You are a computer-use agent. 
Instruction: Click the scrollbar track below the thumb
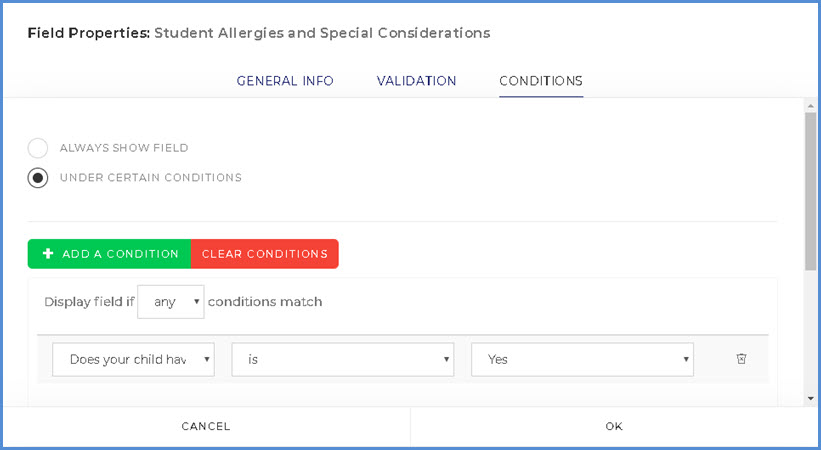pyautogui.click(x=809, y=330)
